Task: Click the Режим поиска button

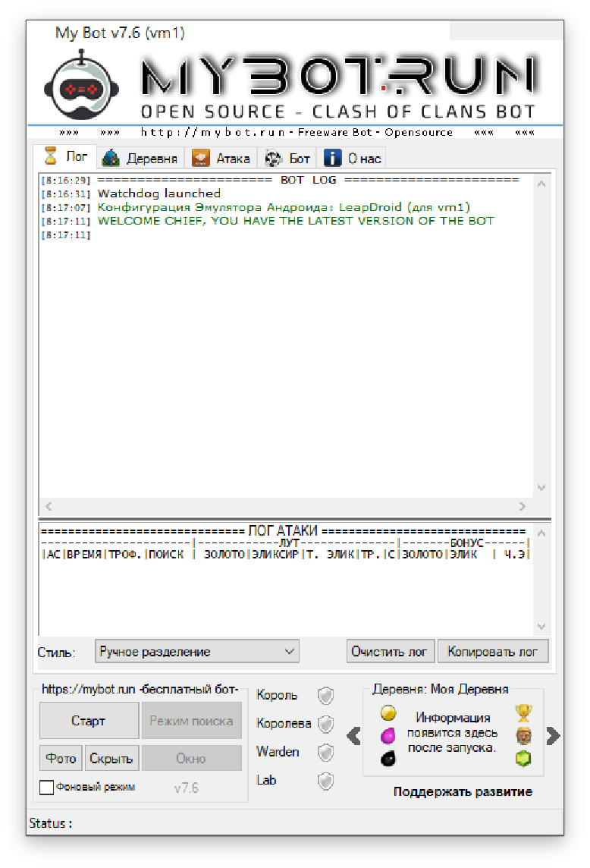Action: click(x=192, y=721)
